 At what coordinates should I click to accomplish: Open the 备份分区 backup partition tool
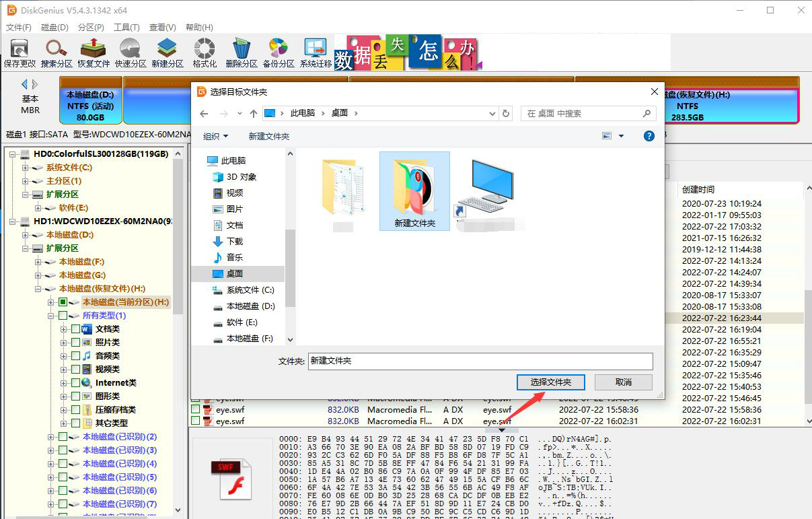pos(279,53)
